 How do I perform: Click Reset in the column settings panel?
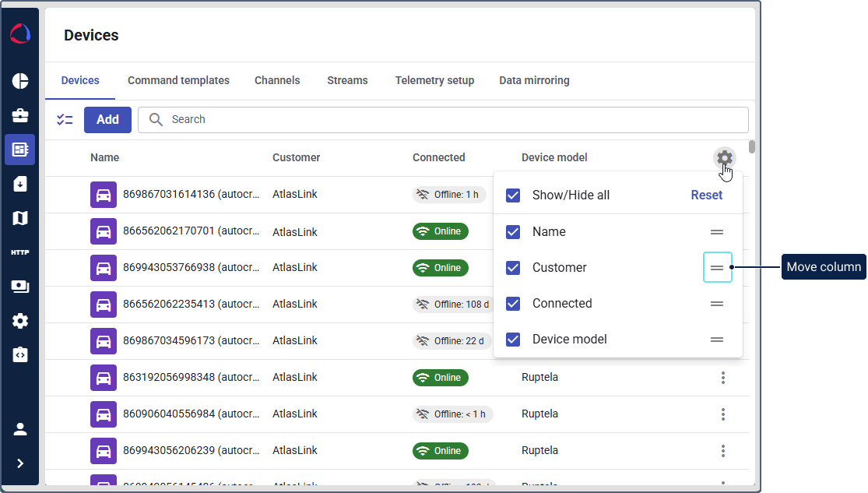[x=706, y=195]
